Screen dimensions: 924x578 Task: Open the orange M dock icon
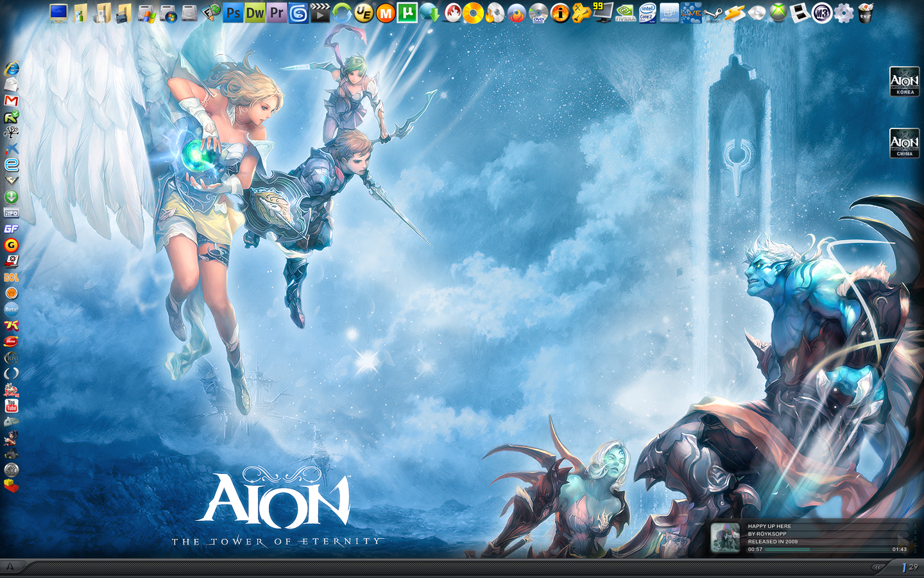[x=386, y=13]
